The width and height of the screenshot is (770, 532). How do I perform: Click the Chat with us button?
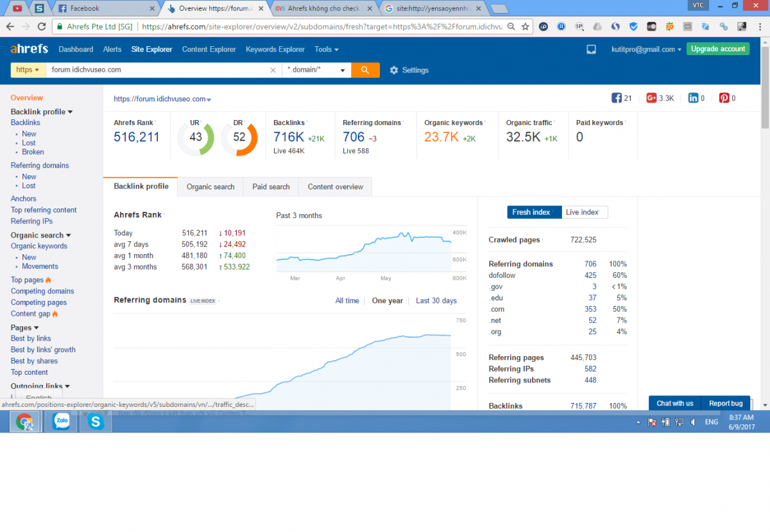click(x=675, y=403)
